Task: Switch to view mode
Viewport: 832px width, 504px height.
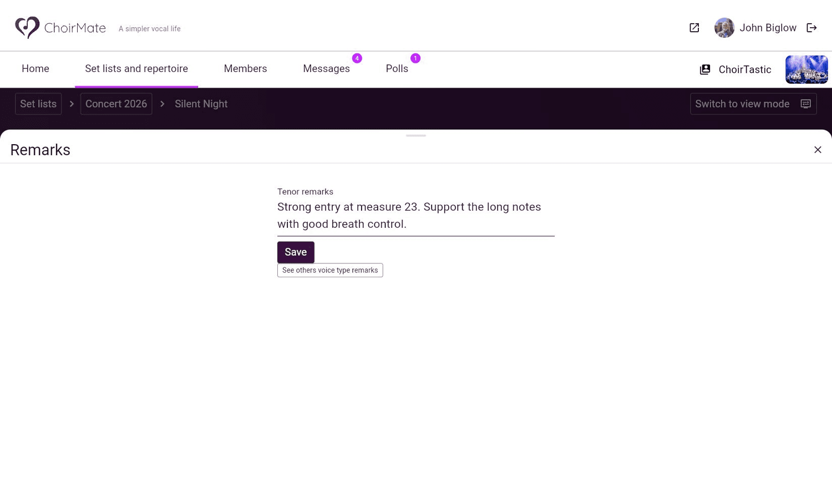Action: 753,104
